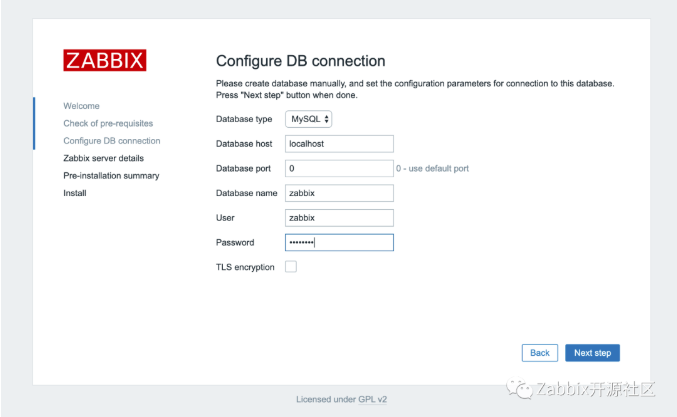
Task: Select Check of pre-requisites step
Action: pyautogui.click(x=108, y=123)
